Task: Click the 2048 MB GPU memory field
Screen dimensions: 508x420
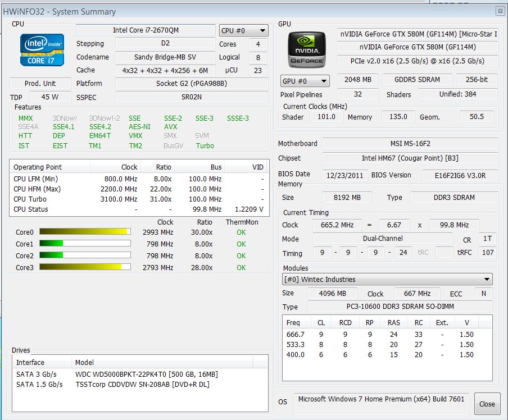Action: pyautogui.click(x=358, y=80)
